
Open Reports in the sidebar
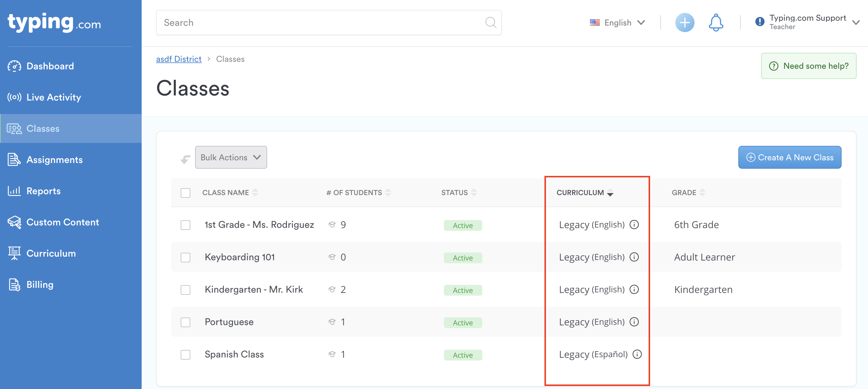[44, 191]
